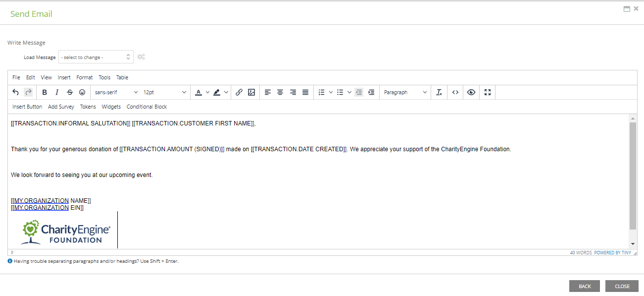
Task: Insert or edit a link
Action: pyautogui.click(x=239, y=92)
